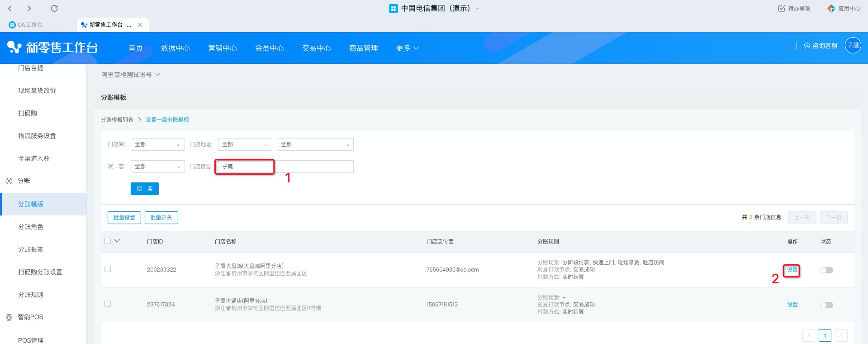Go to the next pagination arrow

tap(841, 335)
